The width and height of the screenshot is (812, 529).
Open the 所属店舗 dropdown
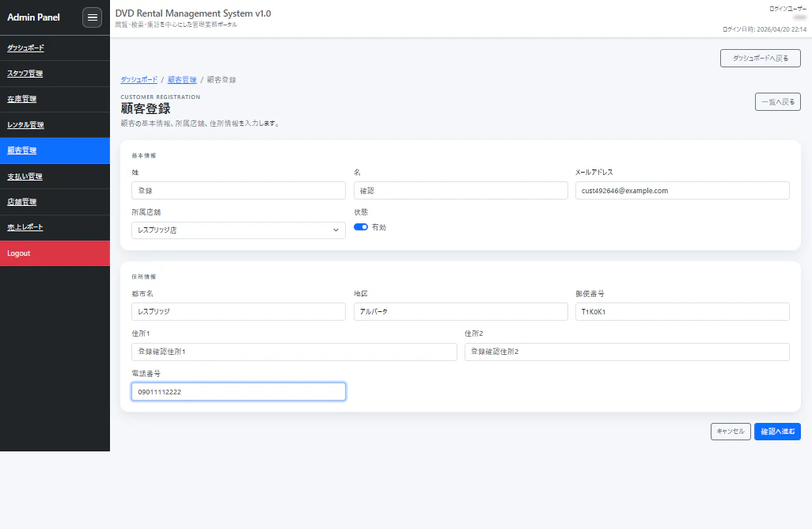pyautogui.click(x=238, y=230)
